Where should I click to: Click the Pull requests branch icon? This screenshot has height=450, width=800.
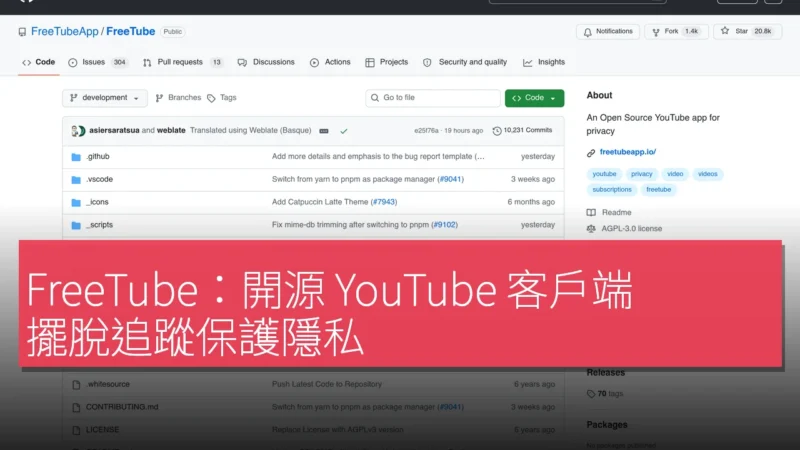[x=147, y=63]
